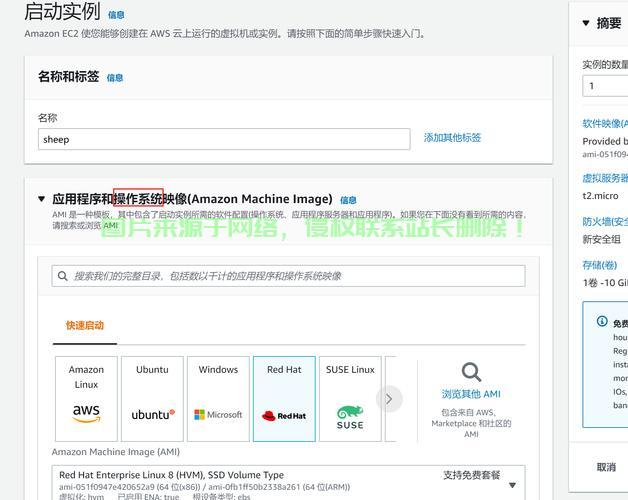Pick the SUSE Linux AMI tile
628x500 pixels.
[350, 398]
